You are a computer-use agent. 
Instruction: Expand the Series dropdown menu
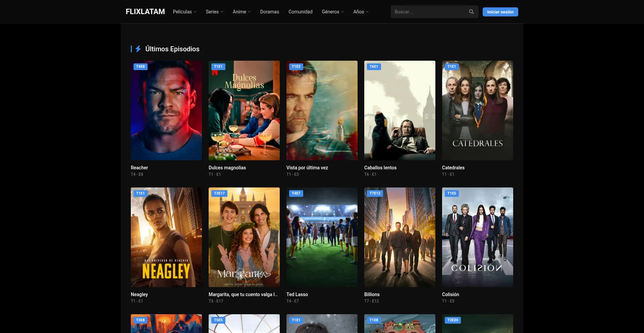215,12
